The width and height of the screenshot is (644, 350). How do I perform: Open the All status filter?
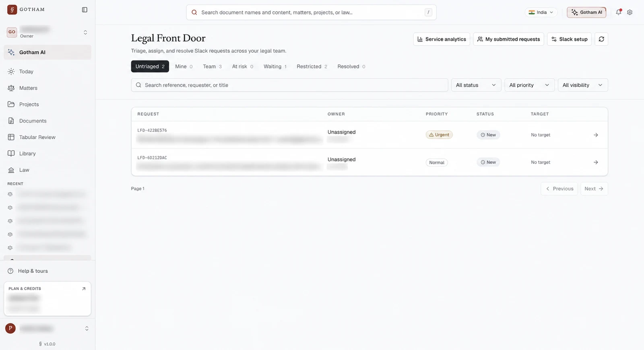[476, 85]
